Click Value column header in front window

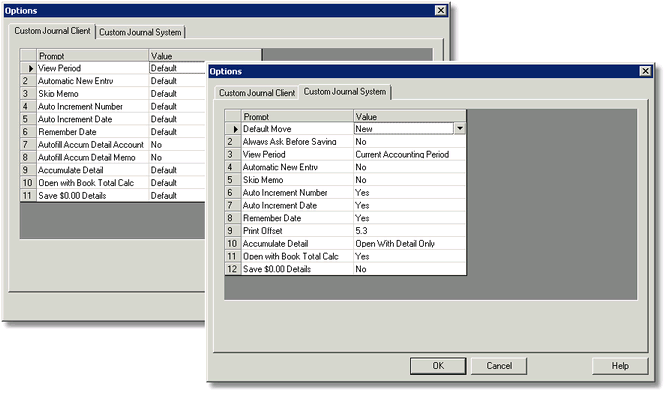click(409, 116)
